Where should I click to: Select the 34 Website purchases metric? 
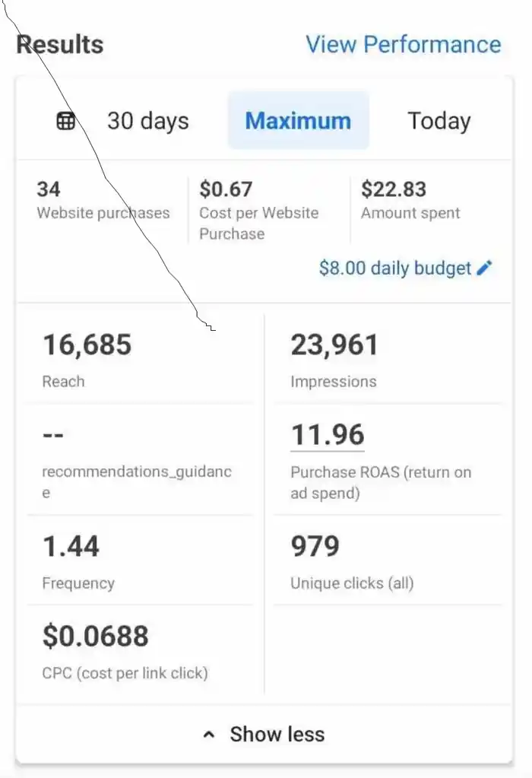[x=103, y=201]
